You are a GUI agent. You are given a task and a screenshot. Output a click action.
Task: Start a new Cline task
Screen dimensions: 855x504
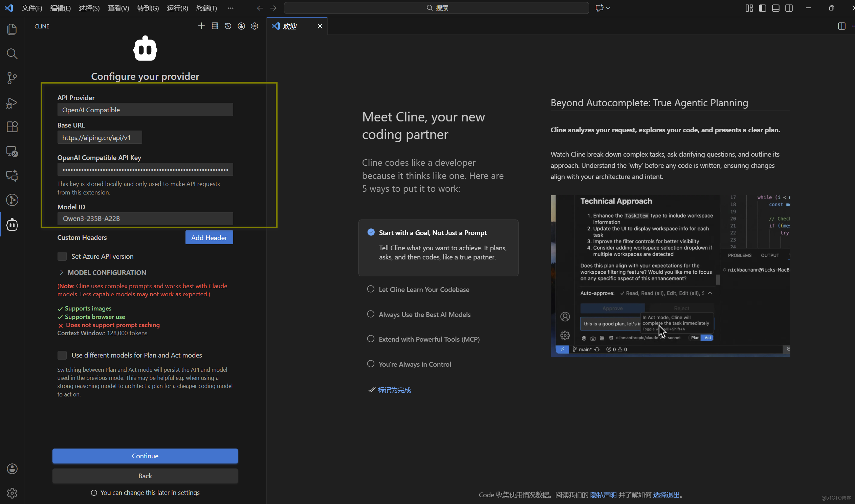coord(201,26)
